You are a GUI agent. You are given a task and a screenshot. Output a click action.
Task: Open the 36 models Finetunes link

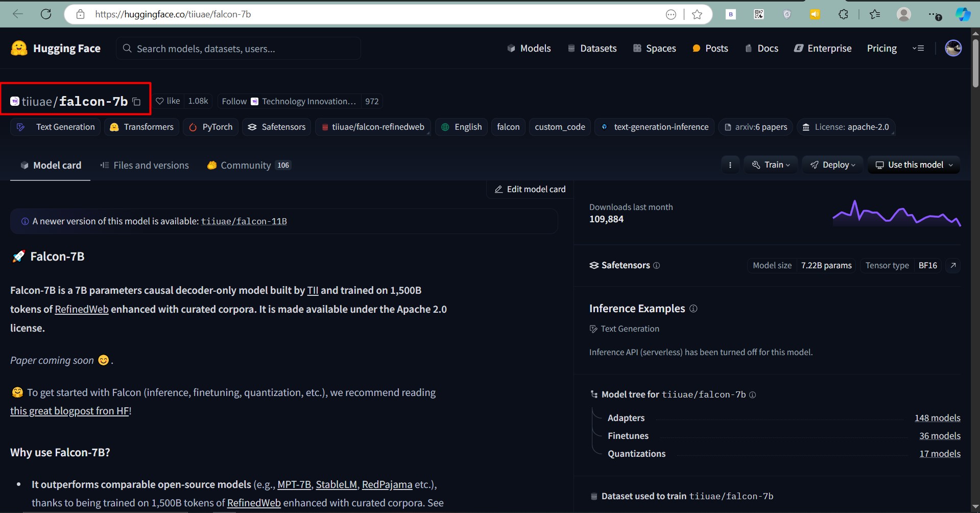pos(940,436)
